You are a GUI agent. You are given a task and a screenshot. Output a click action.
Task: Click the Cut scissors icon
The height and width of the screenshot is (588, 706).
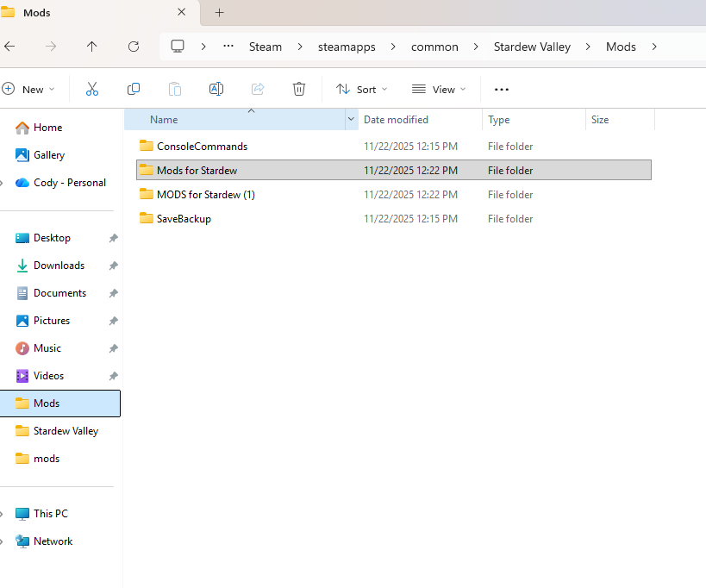[x=92, y=89]
